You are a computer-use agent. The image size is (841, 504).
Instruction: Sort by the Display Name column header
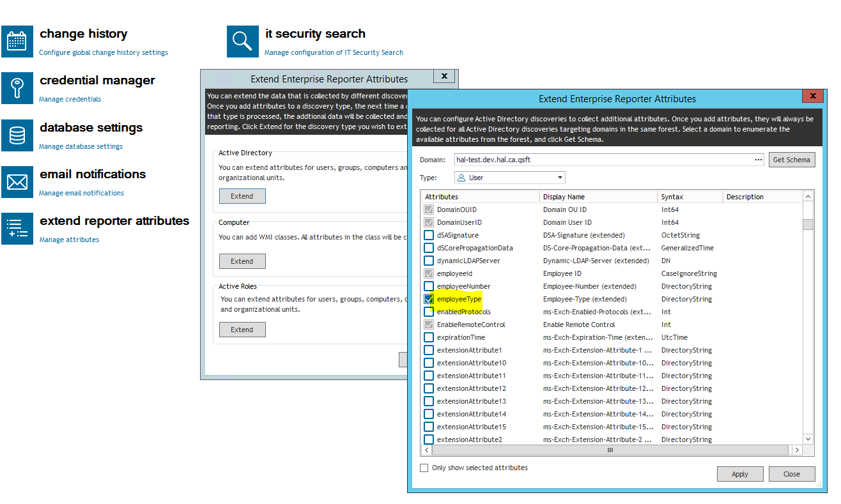pos(598,197)
